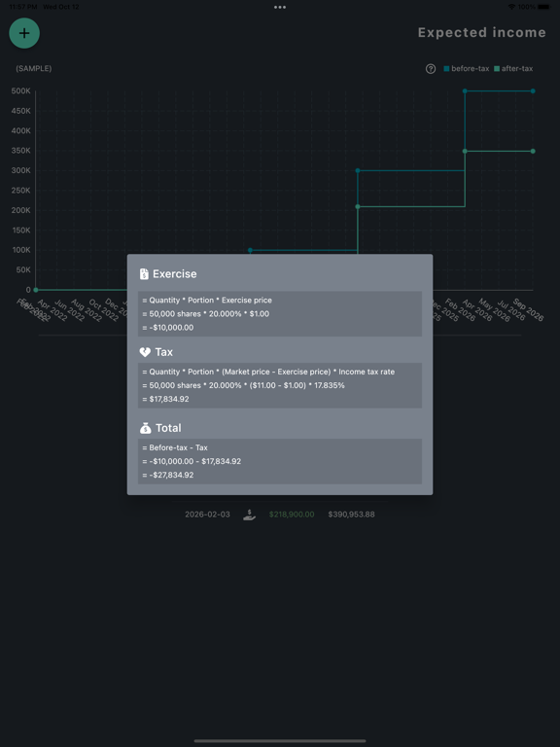Click the 500K y-axis label

click(21, 91)
